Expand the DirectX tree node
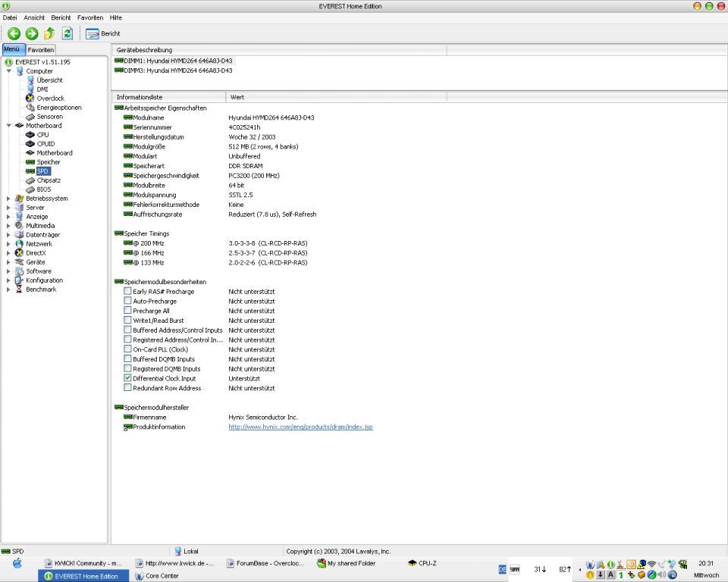Screen dimensions: 728x582 pyautogui.click(x=8, y=253)
